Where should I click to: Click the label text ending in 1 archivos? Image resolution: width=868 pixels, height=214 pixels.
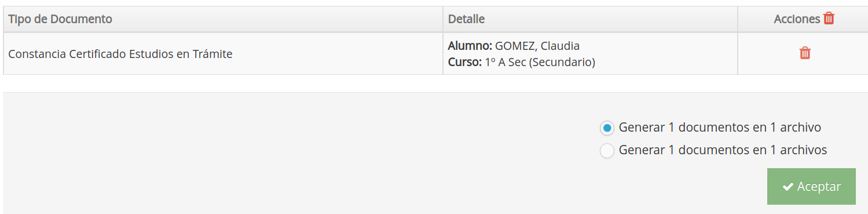(723, 150)
